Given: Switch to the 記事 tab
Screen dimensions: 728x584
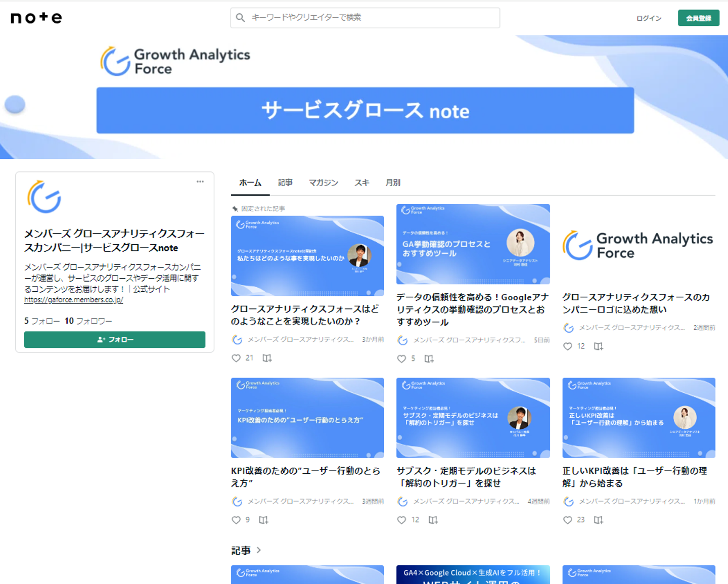Looking at the screenshot, I should tap(285, 183).
